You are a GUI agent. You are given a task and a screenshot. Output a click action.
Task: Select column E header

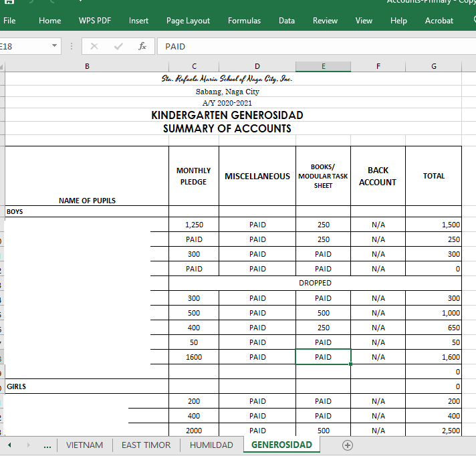point(323,66)
